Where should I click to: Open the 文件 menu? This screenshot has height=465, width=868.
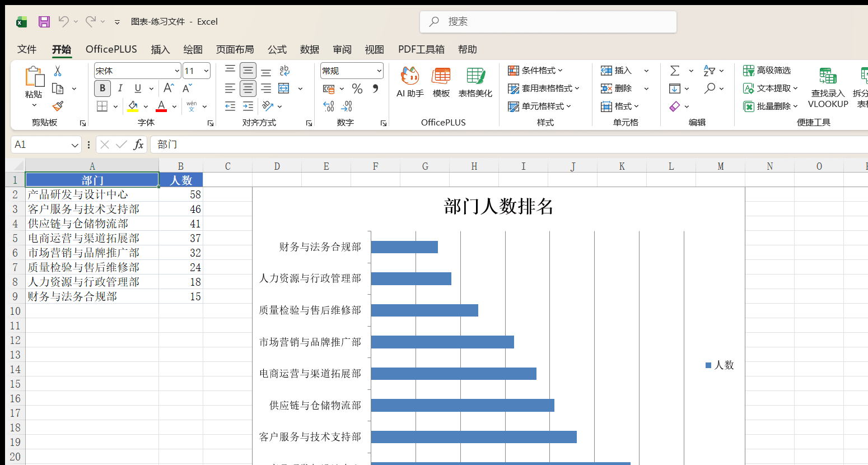point(27,49)
